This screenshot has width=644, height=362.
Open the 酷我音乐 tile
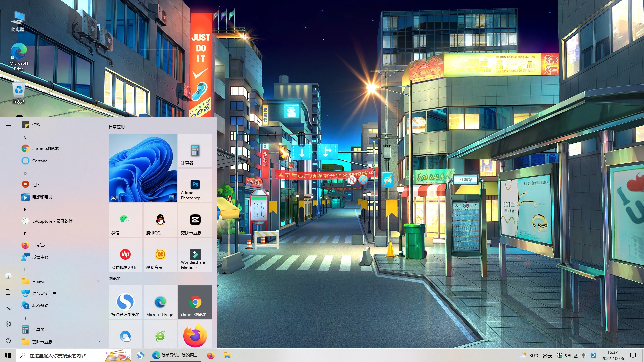click(x=160, y=255)
